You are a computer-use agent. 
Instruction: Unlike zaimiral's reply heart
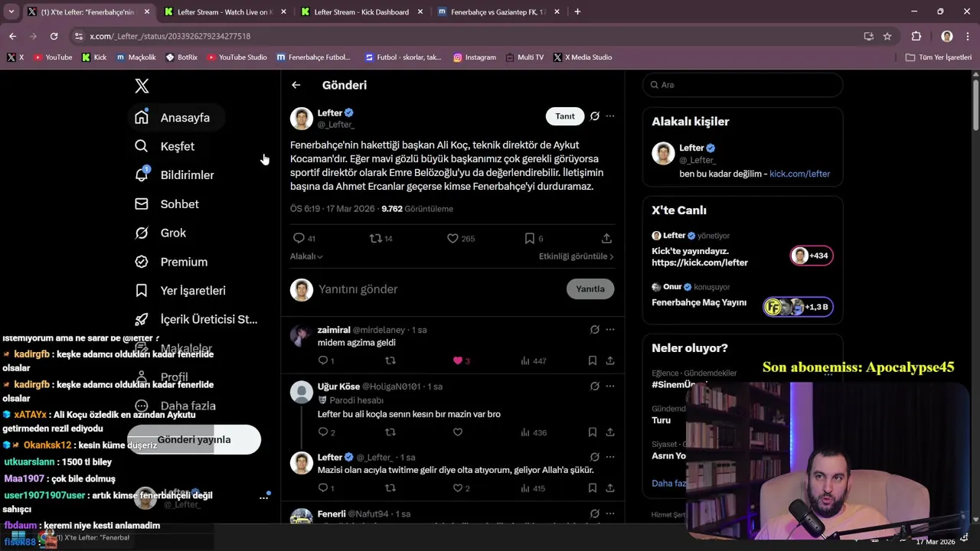[458, 360]
